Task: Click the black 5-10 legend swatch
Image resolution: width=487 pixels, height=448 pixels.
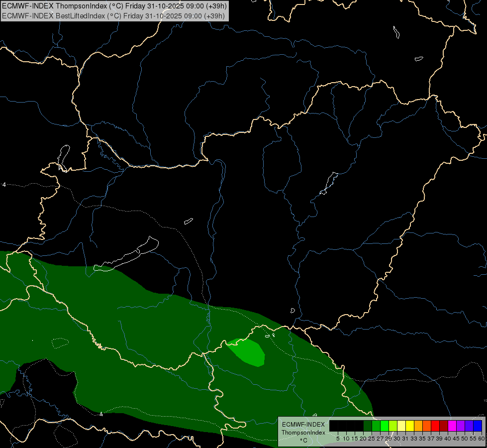Action: tap(342, 426)
